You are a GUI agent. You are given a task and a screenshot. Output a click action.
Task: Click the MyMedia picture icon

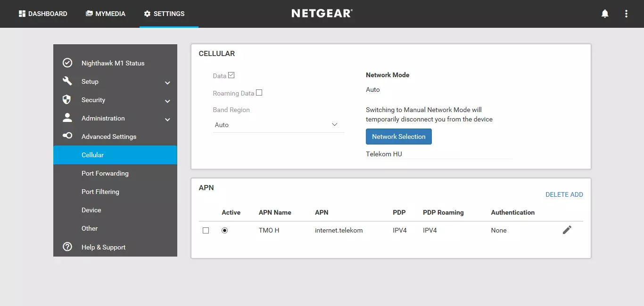pyautogui.click(x=89, y=14)
